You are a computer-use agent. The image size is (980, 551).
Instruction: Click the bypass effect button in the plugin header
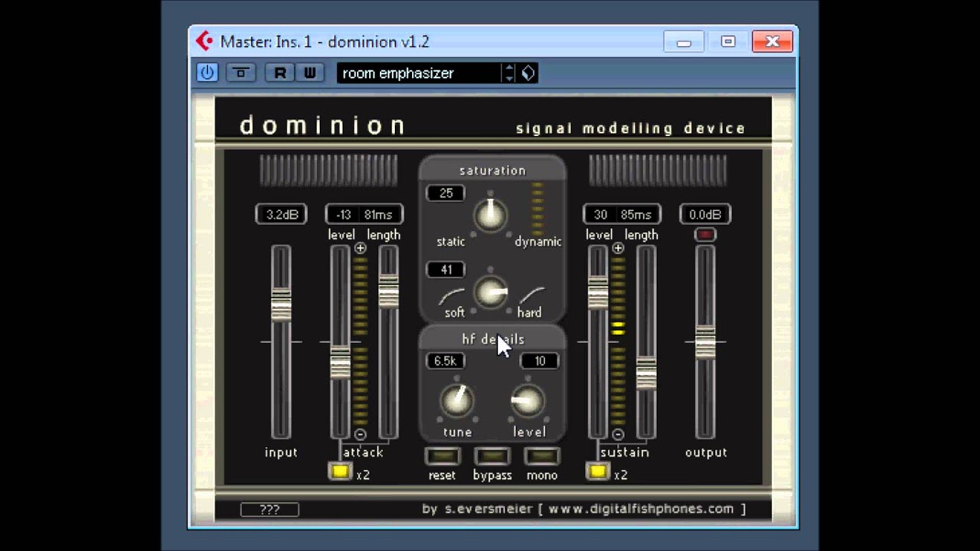click(240, 73)
